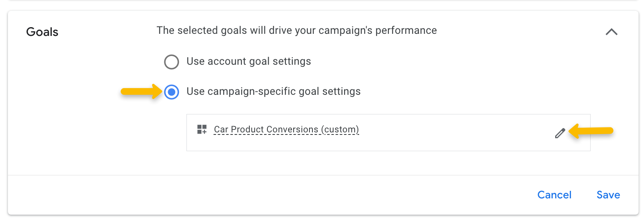
Task: Click the word "(custom)" in the goal name
Action: coord(340,129)
